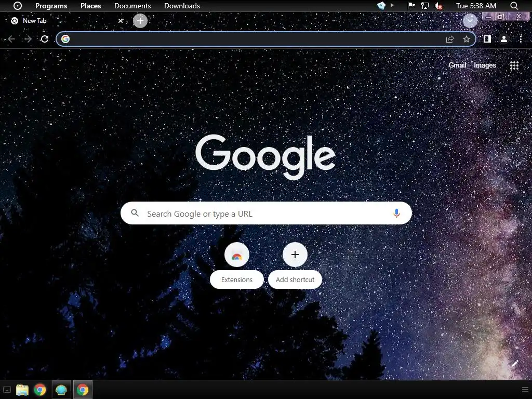Click the Add shortcut button
532x399 pixels.
295,265
